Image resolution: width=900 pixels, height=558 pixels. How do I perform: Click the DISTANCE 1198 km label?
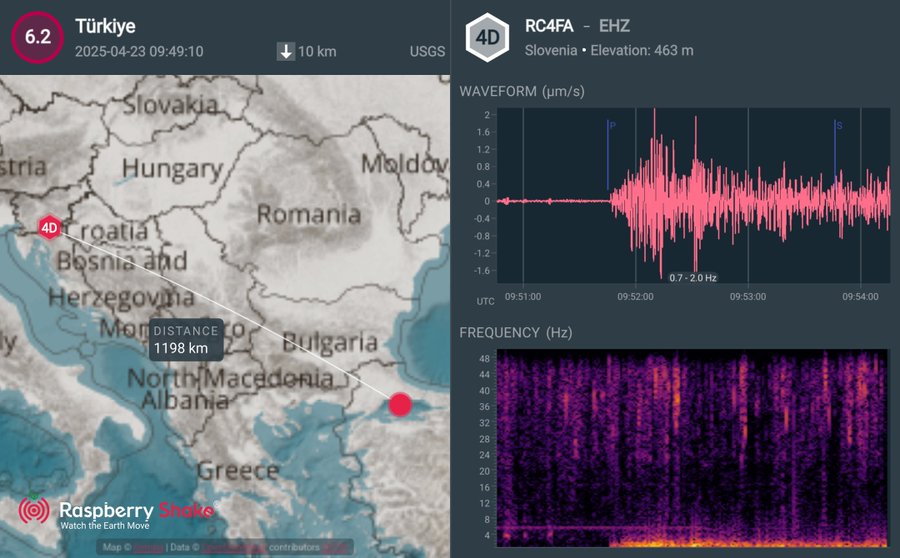click(186, 339)
